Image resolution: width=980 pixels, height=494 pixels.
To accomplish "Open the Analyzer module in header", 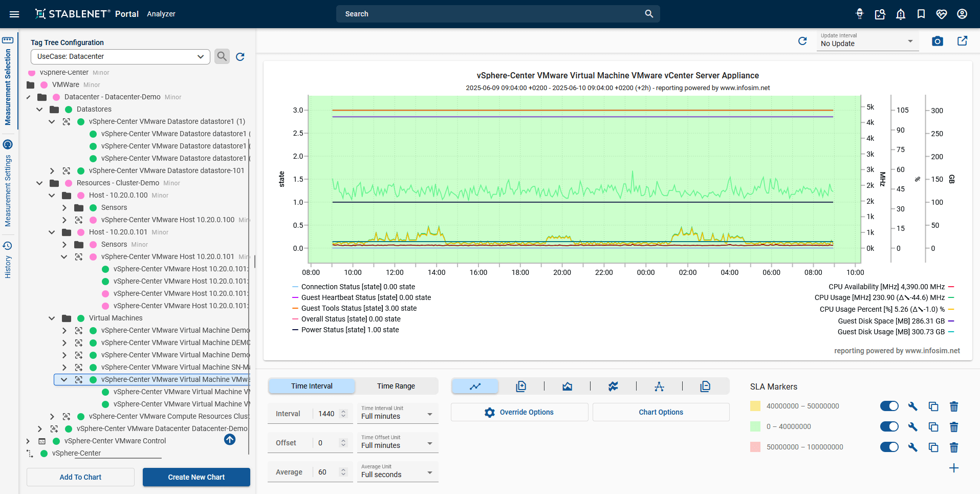I will click(161, 14).
